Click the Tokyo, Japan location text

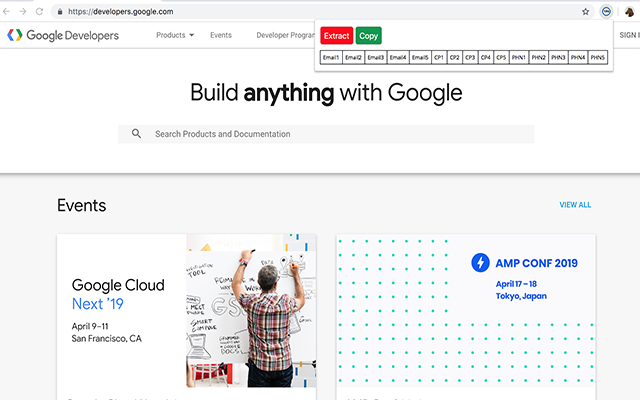[521, 296]
